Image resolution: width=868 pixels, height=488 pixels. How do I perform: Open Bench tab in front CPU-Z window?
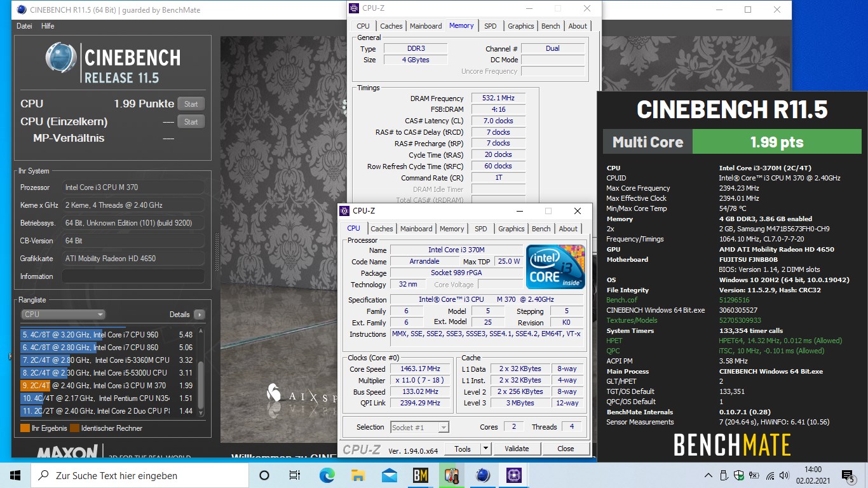click(x=541, y=229)
